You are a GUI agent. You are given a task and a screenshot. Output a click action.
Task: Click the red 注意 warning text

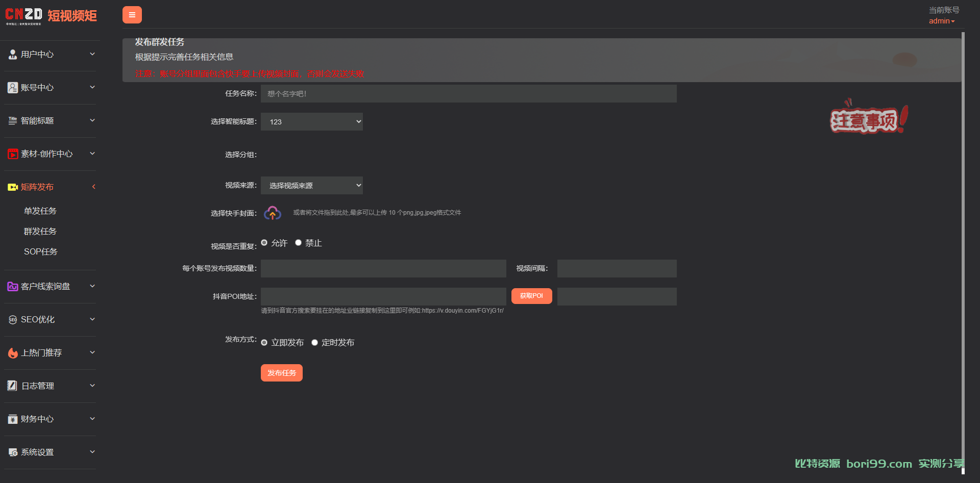pyautogui.click(x=250, y=74)
